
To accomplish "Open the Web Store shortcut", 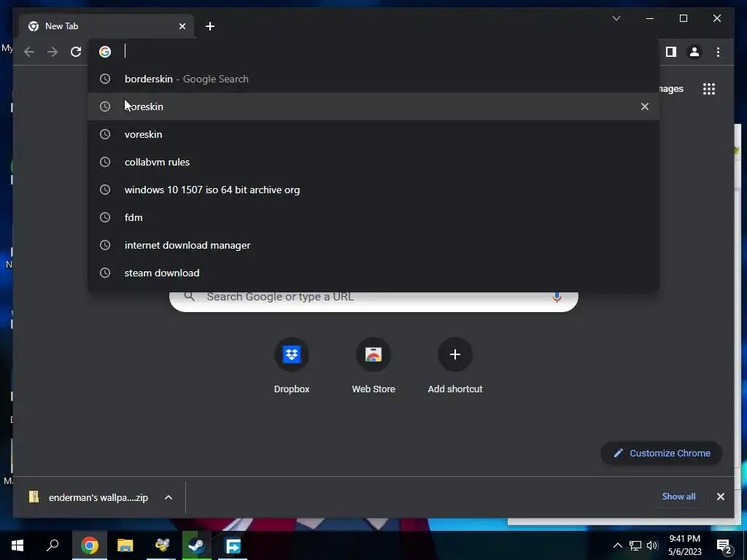I will point(373,366).
